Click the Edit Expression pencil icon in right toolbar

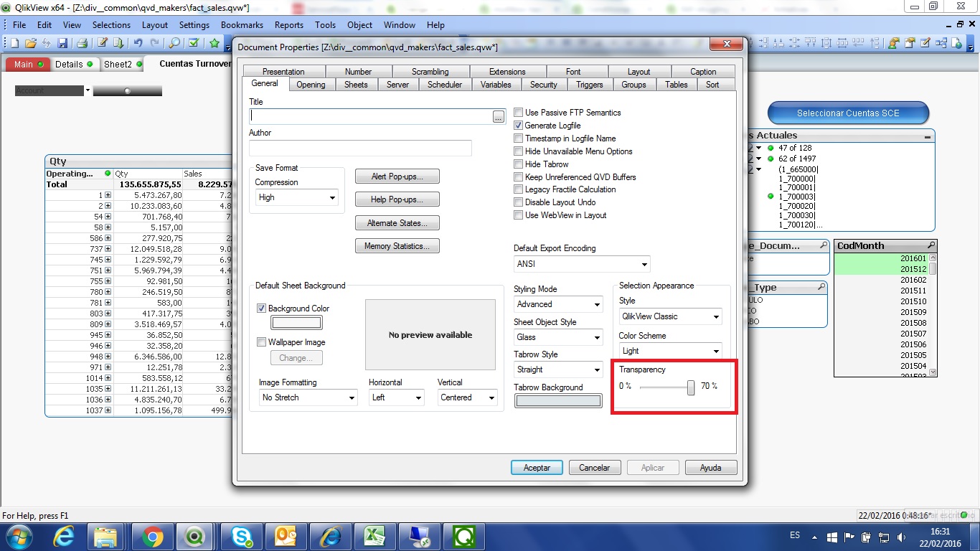point(925,43)
